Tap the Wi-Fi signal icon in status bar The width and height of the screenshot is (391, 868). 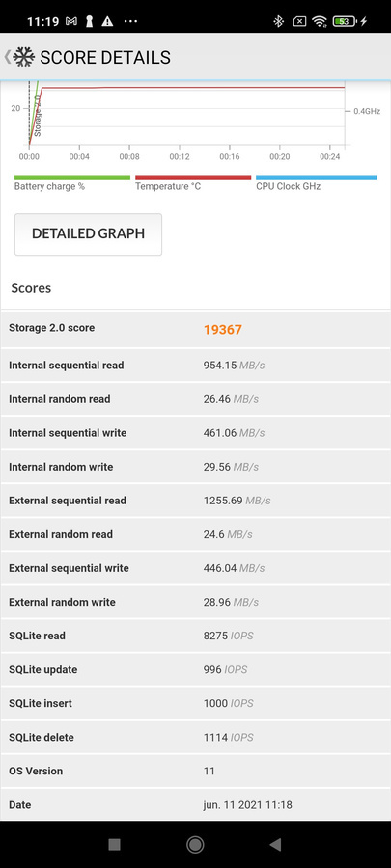(319, 21)
